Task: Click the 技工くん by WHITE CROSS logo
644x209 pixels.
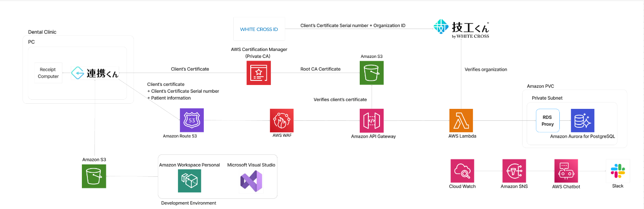Action: point(461,28)
